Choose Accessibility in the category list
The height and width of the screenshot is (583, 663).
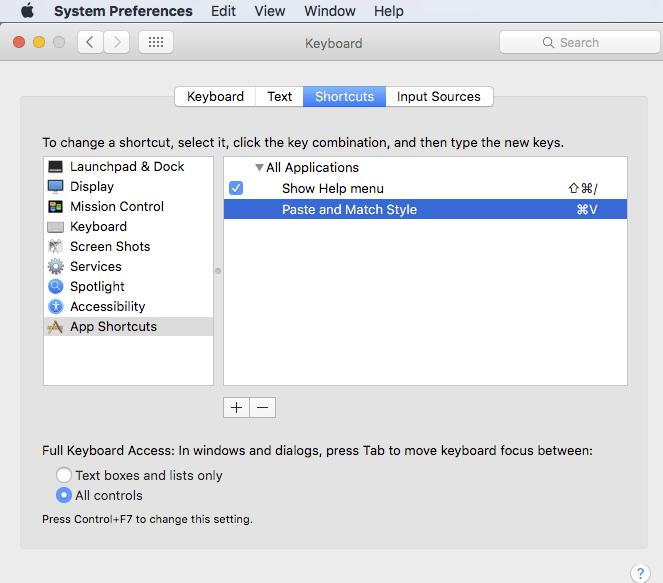tap(129, 306)
